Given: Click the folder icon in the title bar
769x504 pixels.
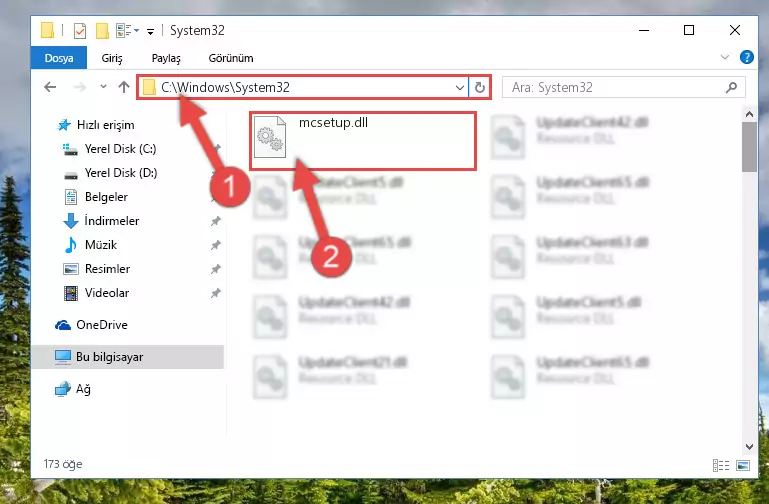Looking at the screenshot, I should click(47, 30).
